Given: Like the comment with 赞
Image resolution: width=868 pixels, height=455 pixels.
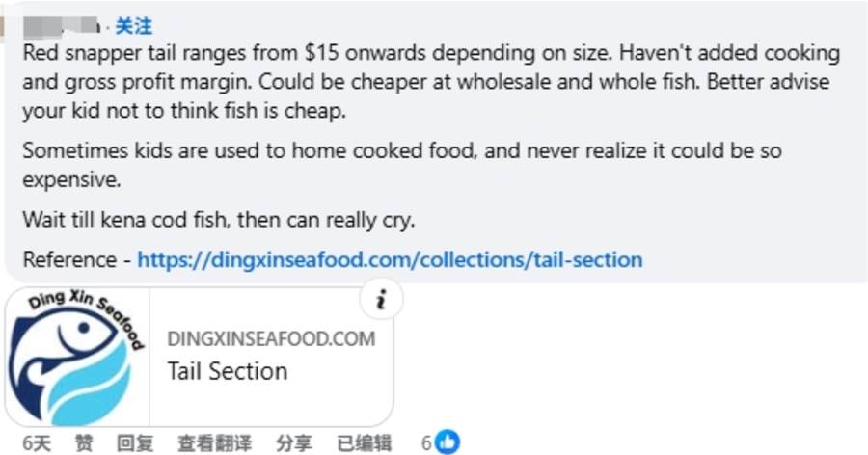Looking at the screenshot, I should (84, 442).
